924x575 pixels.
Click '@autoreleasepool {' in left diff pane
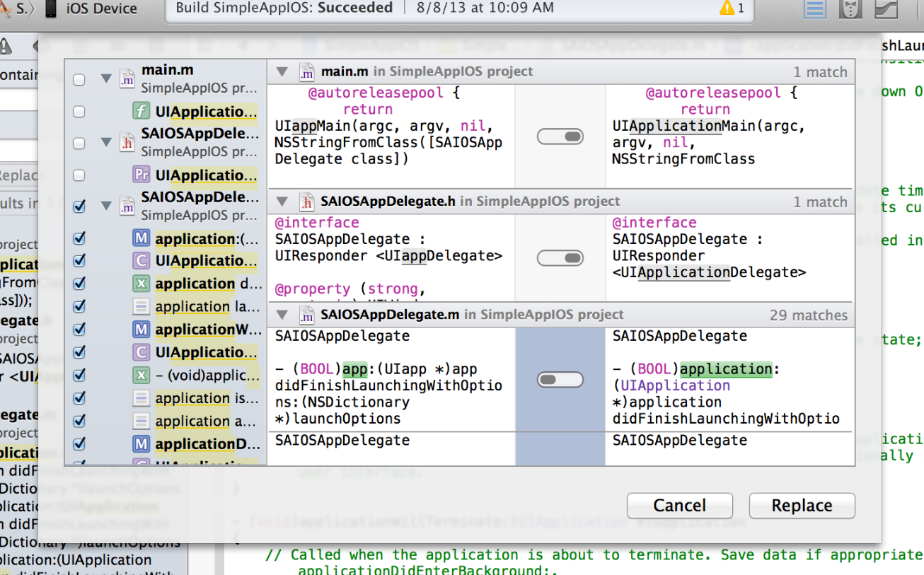click(x=385, y=93)
